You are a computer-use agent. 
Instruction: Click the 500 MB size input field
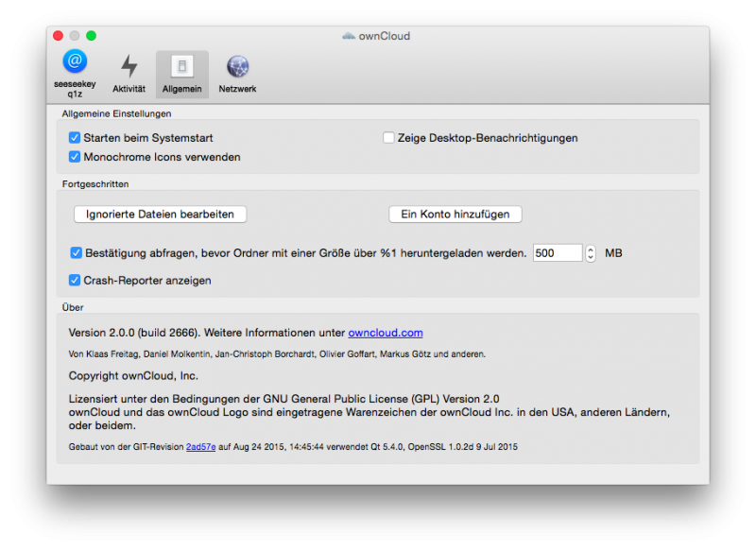click(557, 253)
